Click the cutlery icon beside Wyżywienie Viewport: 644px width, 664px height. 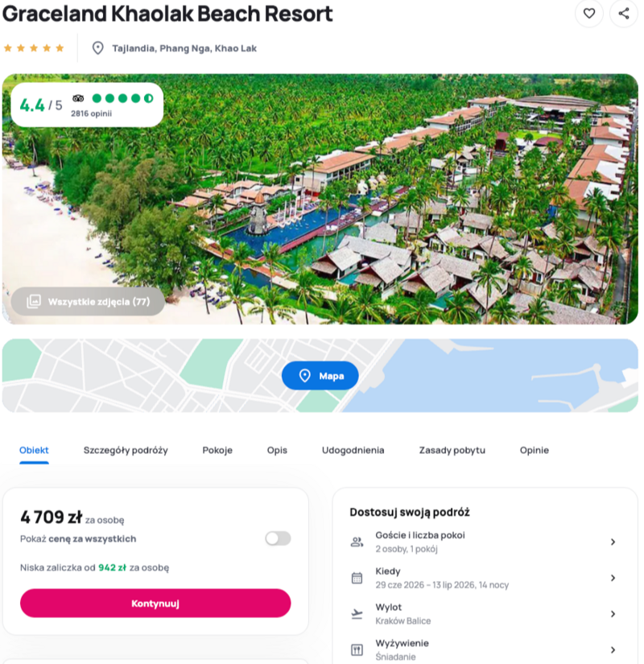pyautogui.click(x=357, y=650)
